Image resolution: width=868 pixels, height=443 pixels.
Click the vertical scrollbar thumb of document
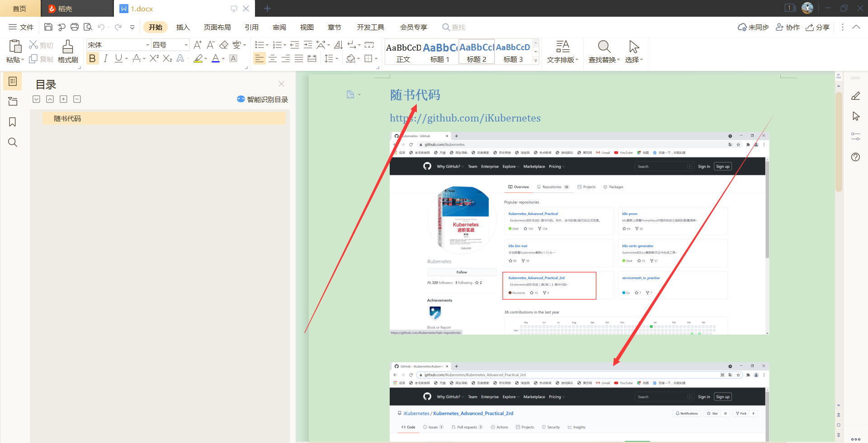(839, 142)
